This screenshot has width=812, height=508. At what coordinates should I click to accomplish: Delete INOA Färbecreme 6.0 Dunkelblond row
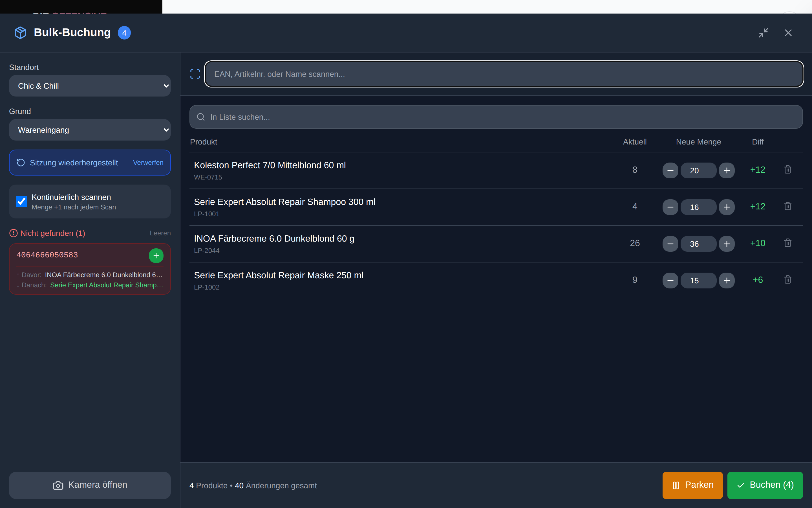787,243
